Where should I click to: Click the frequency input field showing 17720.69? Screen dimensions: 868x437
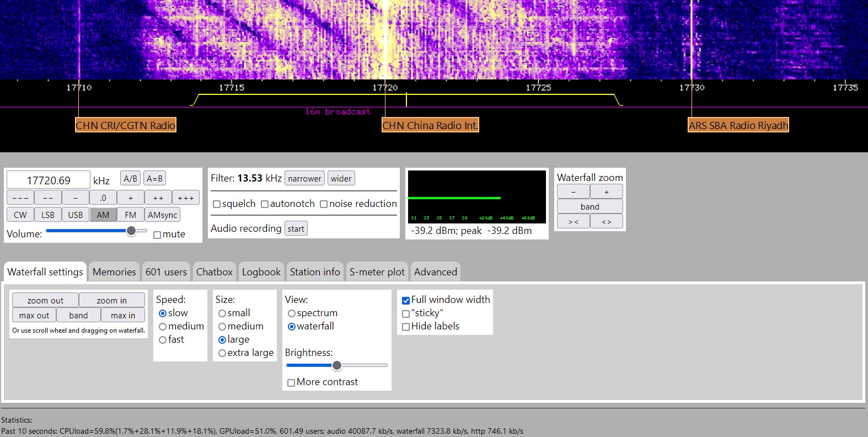[x=48, y=180]
